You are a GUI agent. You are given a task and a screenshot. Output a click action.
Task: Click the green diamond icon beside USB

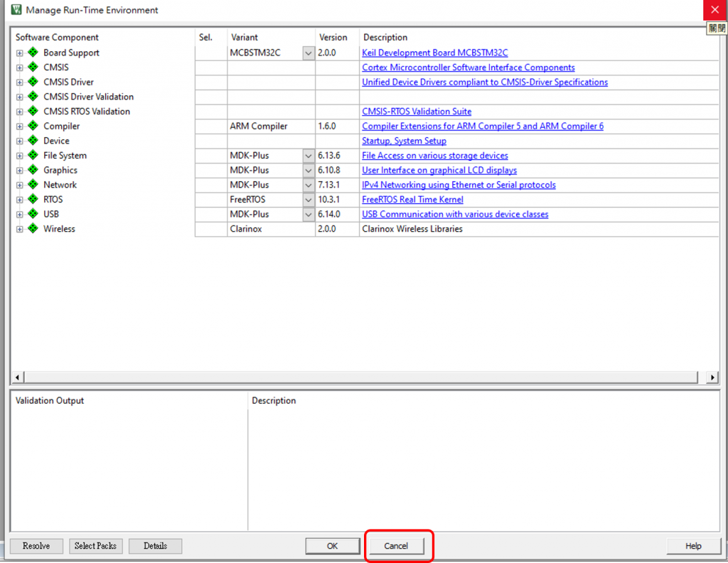(x=33, y=213)
